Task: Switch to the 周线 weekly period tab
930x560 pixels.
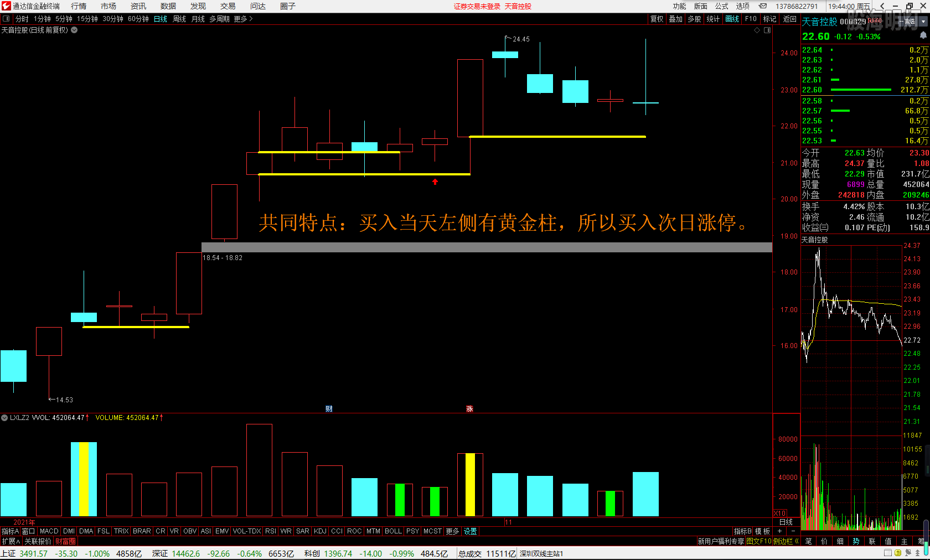Action: (x=179, y=19)
